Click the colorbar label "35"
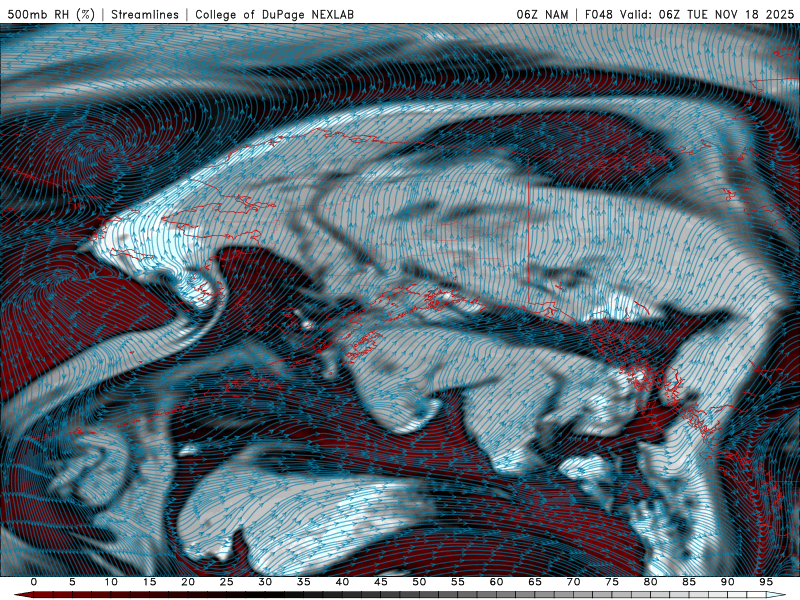This screenshot has height=600, width=800. tap(304, 582)
